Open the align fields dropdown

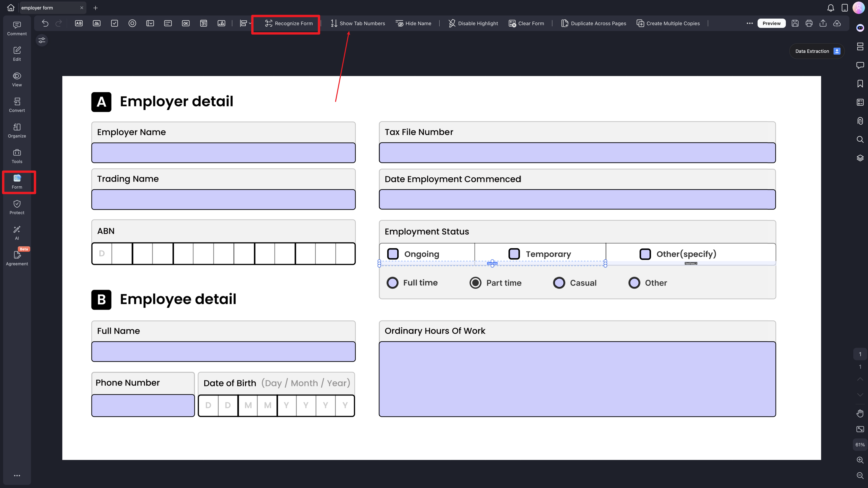[246, 23]
